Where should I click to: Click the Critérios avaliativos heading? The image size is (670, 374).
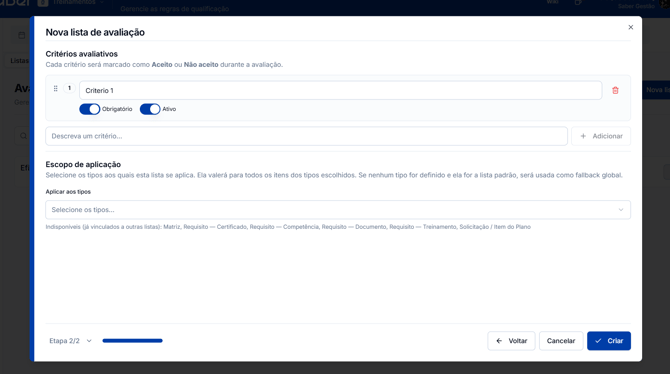82,54
